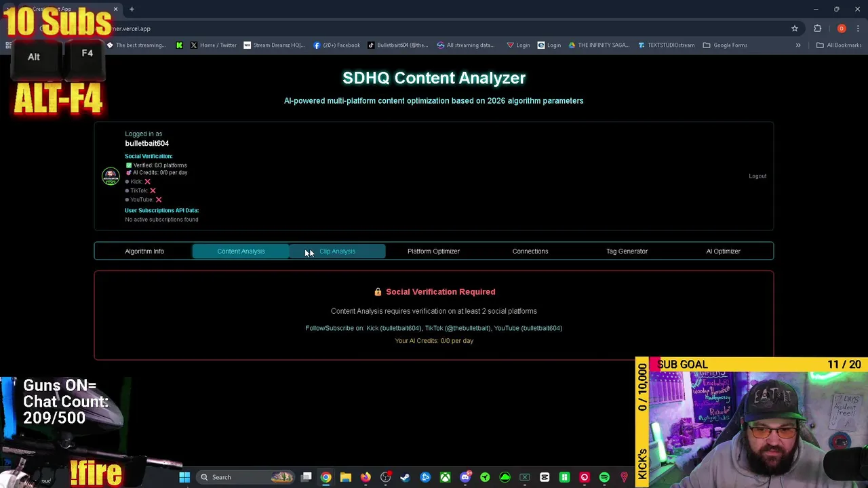Viewport: 868px width, 488px height.
Task: Open Discord from the taskbar
Action: click(x=465, y=477)
